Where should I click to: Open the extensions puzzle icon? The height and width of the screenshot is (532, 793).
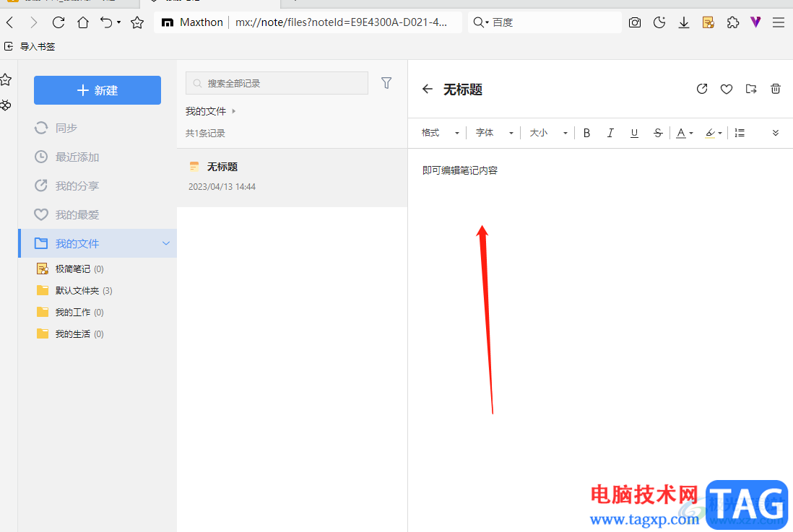[732, 22]
